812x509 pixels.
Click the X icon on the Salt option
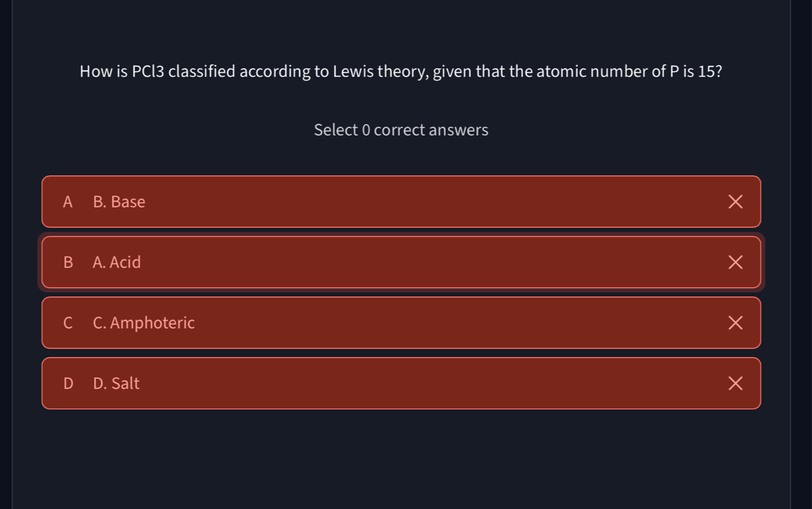tap(735, 383)
